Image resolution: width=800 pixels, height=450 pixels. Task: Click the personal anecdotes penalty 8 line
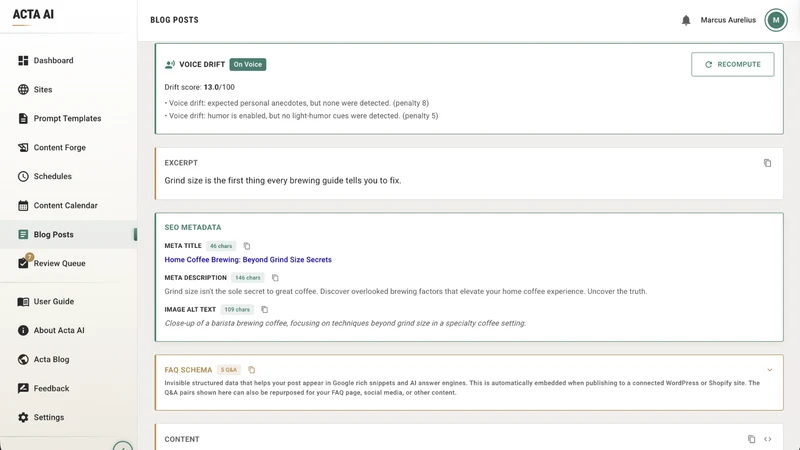pos(296,103)
